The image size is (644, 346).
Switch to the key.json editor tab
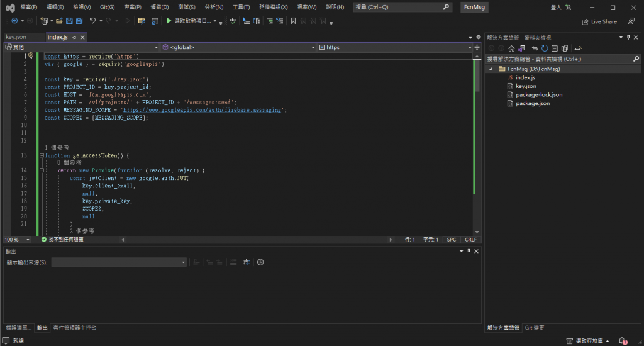[x=16, y=37]
